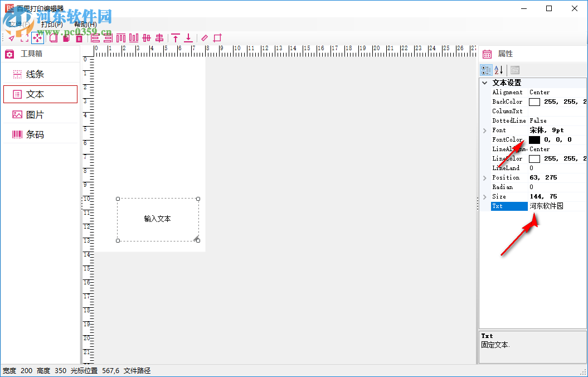The height and width of the screenshot is (377, 588).
Task: Select the pointer arrow tool in toolbar
Action: pyautogui.click(x=12, y=38)
